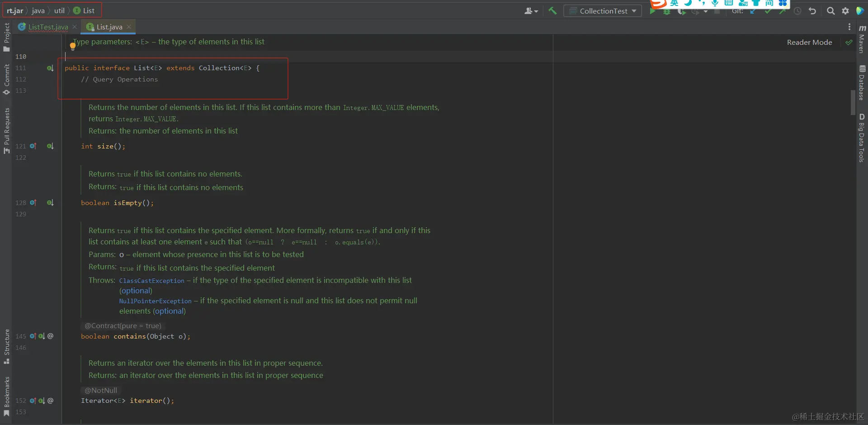Click Collection<E> in the interface declaration

[225, 68]
